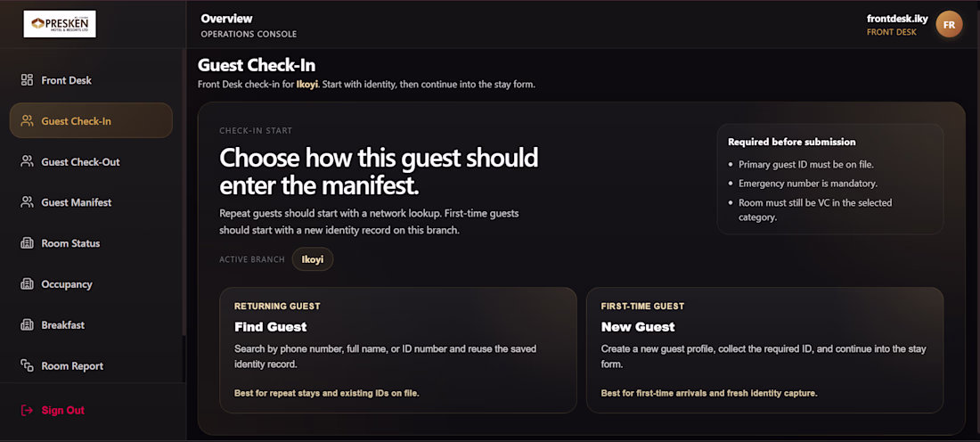
Task: Open the Guest Manifest menu item
Action: tap(76, 202)
